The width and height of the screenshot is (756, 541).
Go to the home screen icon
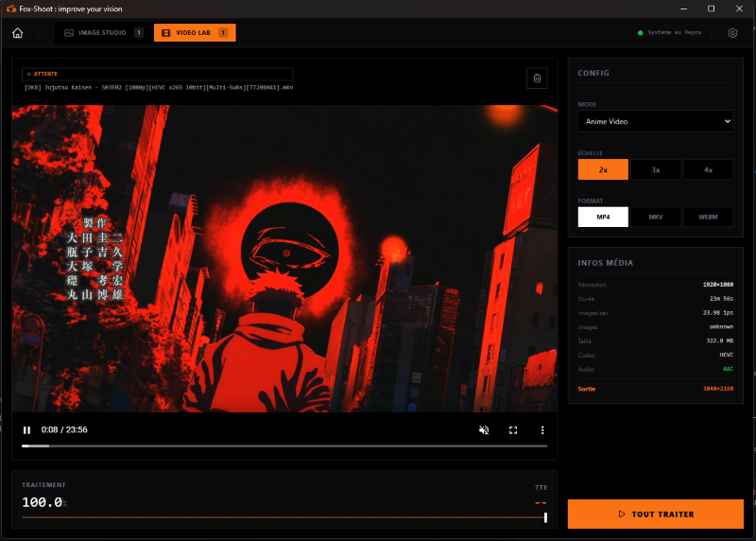[x=18, y=33]
